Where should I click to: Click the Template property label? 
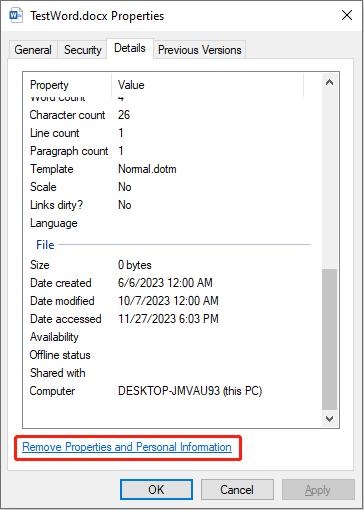(x=52, y=169)
